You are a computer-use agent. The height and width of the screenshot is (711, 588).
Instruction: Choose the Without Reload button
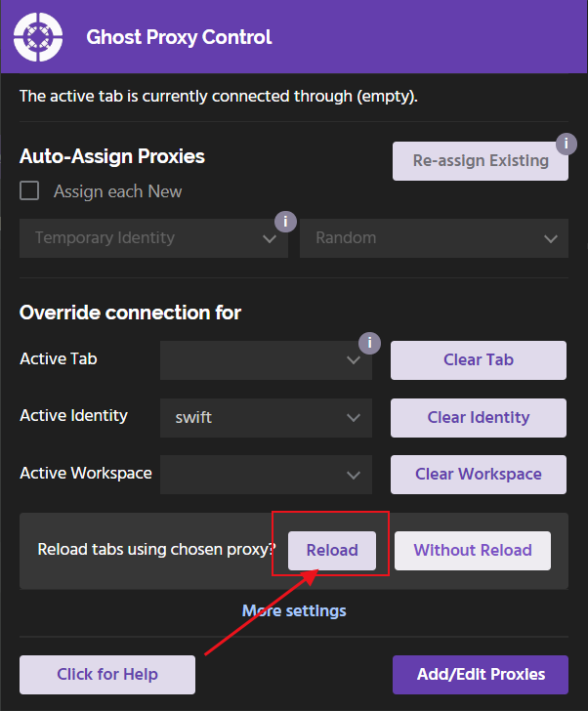coord(473,550)
